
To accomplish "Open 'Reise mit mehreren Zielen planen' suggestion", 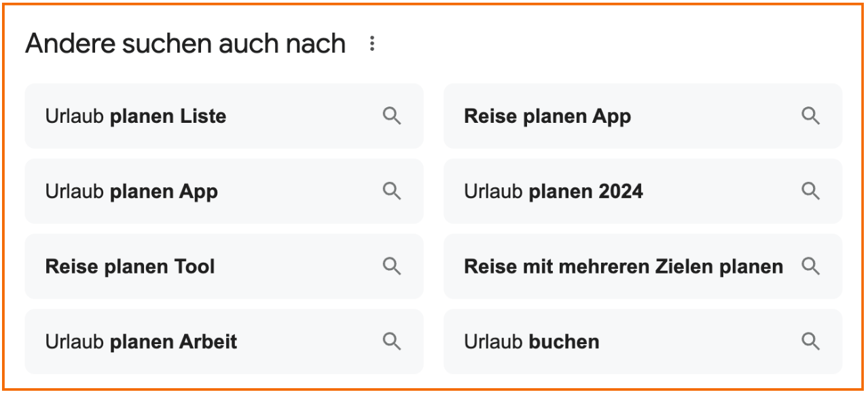I will 623,267.
